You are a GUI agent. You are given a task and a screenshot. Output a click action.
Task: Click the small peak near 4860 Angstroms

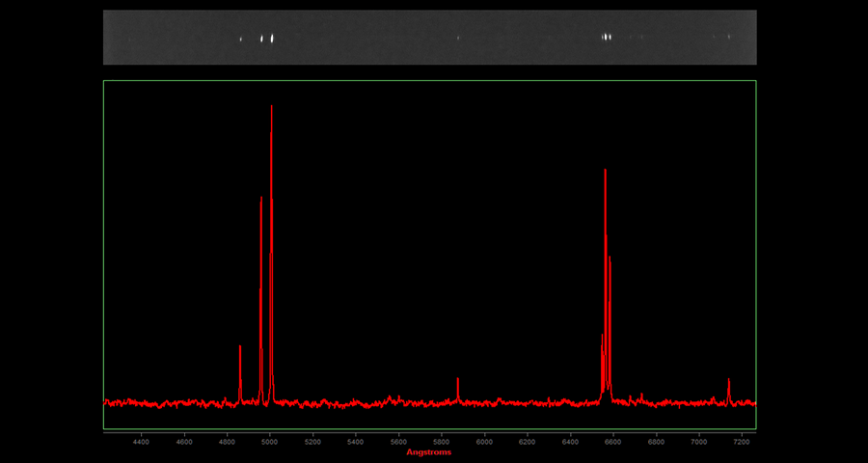point(240,355)
